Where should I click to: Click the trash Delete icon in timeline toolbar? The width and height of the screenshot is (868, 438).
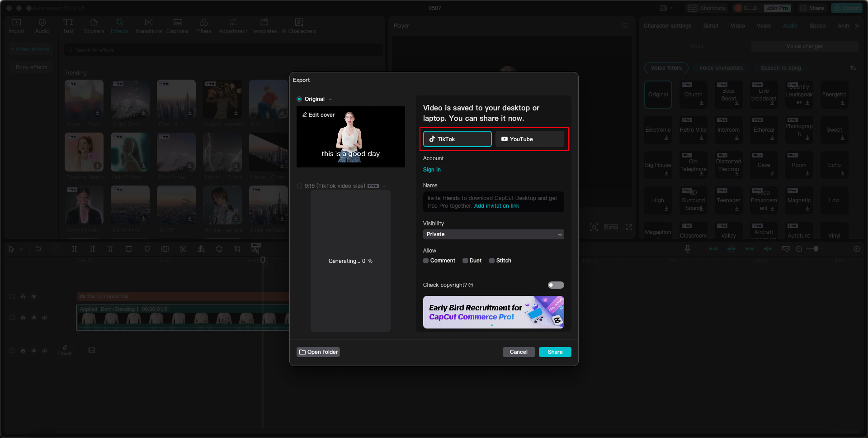click(x=129, y=249)
